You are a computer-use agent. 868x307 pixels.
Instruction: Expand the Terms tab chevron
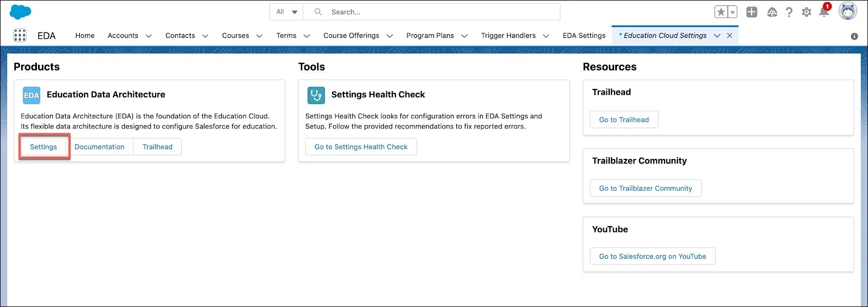(307, 36)
